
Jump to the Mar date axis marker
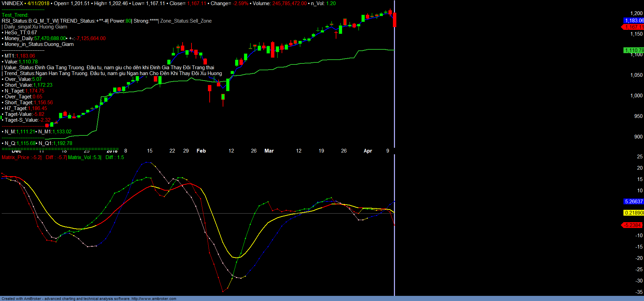click(269, 151)
